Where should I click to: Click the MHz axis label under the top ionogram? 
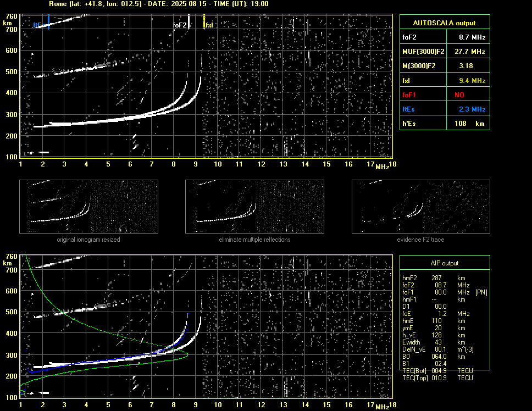382,166
